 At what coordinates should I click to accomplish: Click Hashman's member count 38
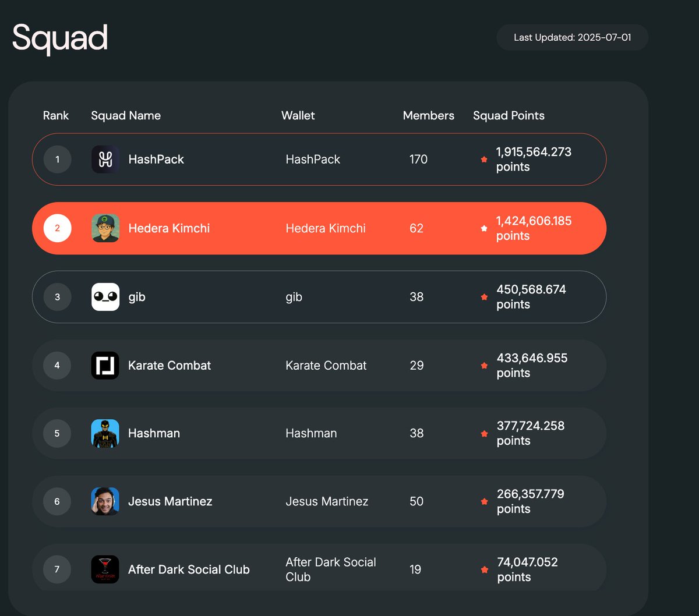[x=416, y=434]
